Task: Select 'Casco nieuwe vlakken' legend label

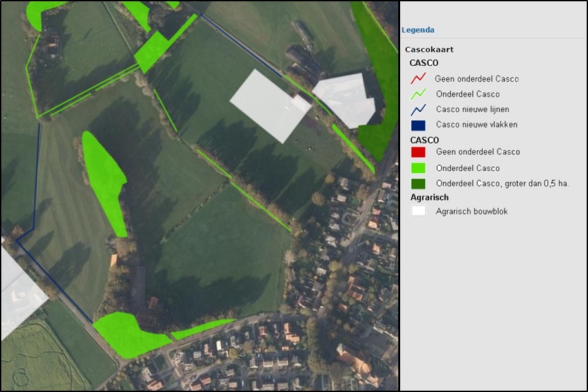Action: pos(476,125)
